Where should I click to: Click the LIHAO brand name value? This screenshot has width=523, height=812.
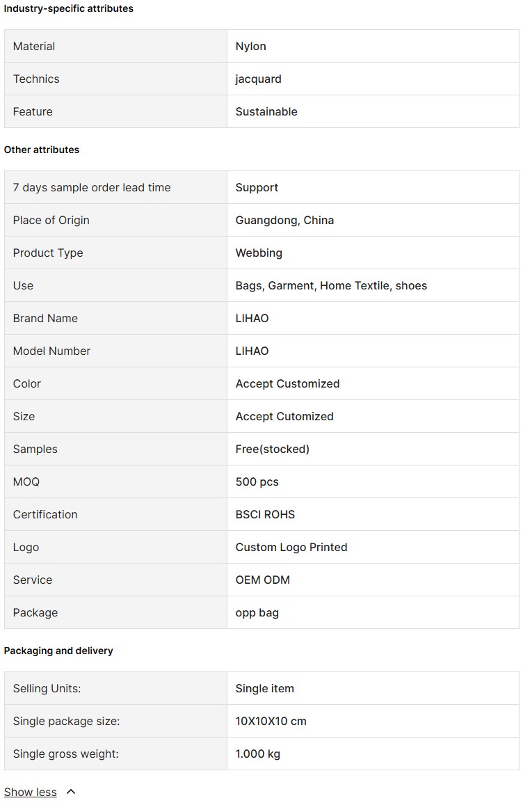(252, 318)
